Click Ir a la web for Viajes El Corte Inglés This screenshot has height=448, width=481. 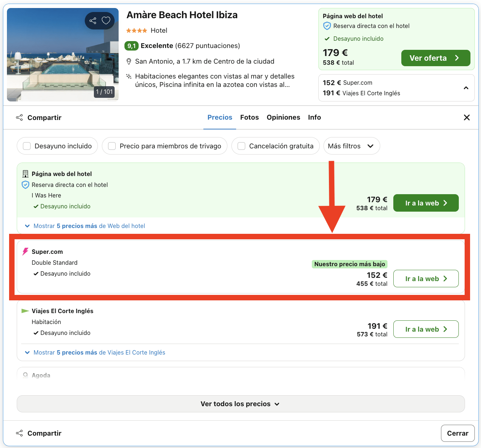coord(426,329)
